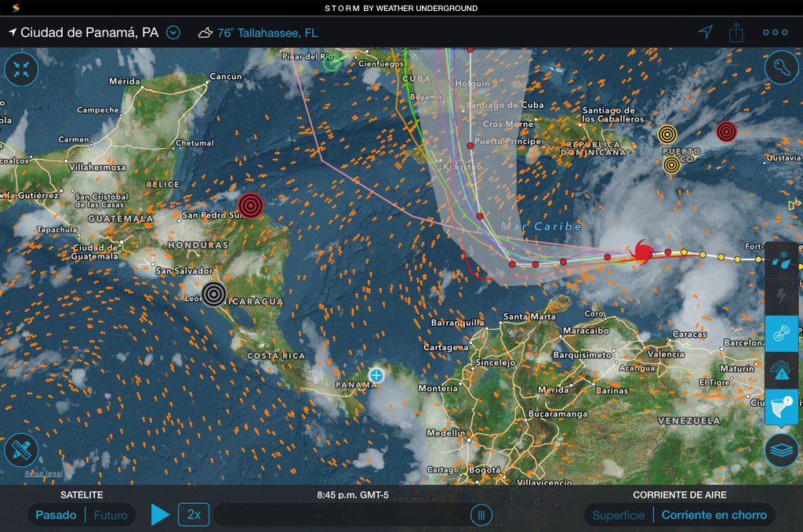Collapse the map with the shrink arrows icon
The image size is (803, 532).
(x=21, y=69)
